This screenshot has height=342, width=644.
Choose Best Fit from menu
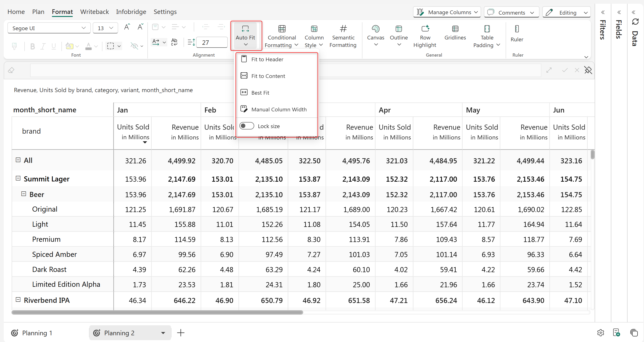(260, 93)
